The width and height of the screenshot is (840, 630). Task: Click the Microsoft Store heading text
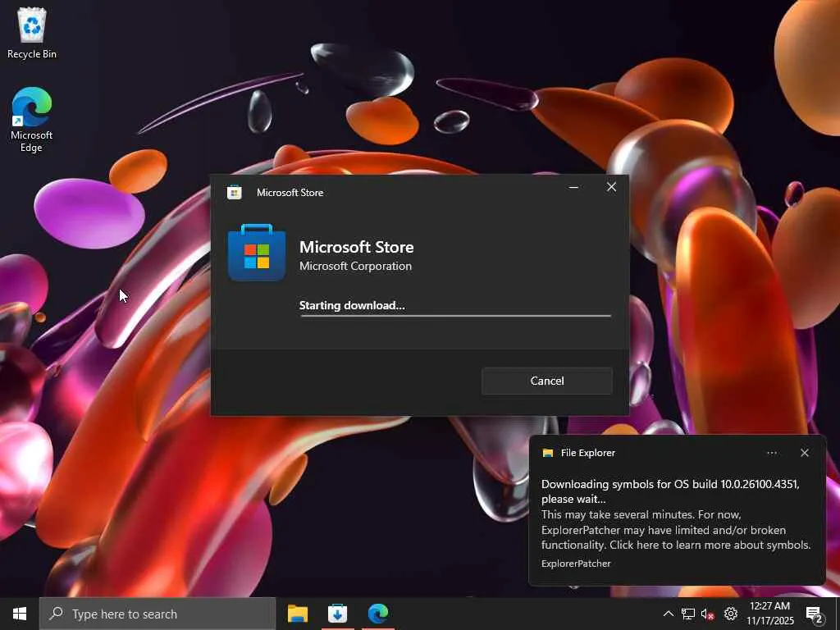[356, 247]
